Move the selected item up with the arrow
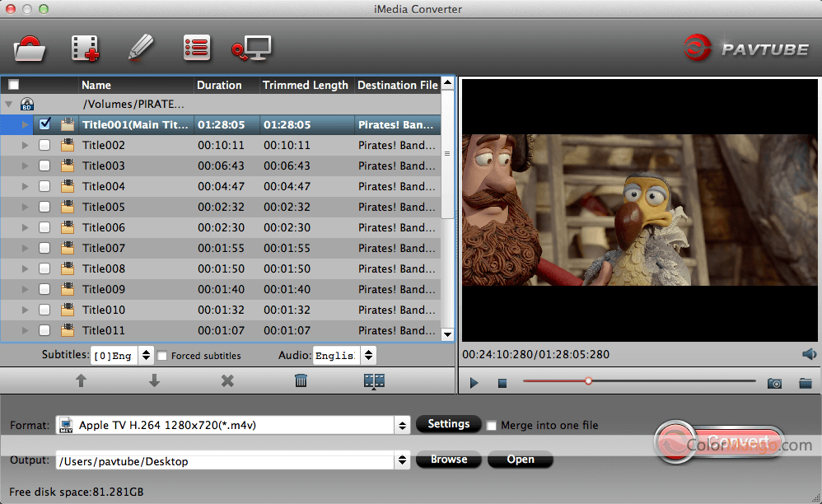The width and height of the screenshot is (822, 504). (x=81, y=380)
